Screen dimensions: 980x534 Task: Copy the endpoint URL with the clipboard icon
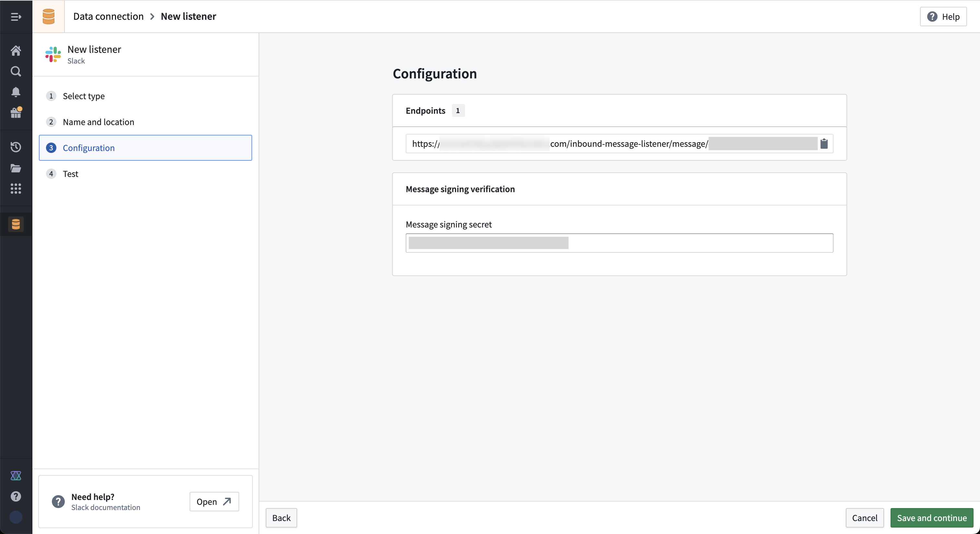(x=825, y=144)
